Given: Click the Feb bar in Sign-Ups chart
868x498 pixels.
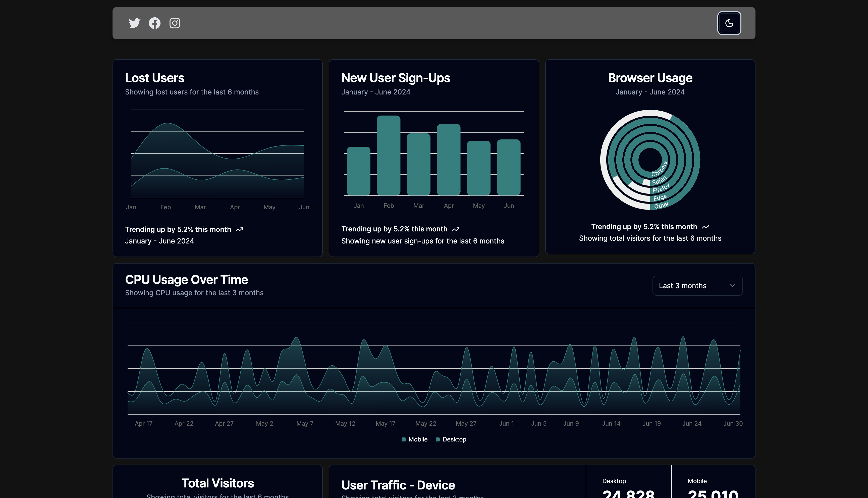Looking at the screenshot, I should pyautogui.click(x=388, y=156).
